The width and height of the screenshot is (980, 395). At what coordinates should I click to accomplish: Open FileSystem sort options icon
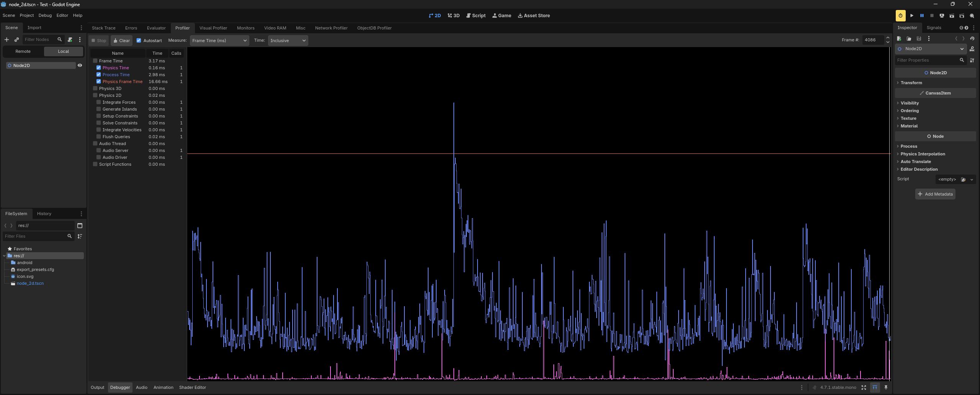click(80, 236)
